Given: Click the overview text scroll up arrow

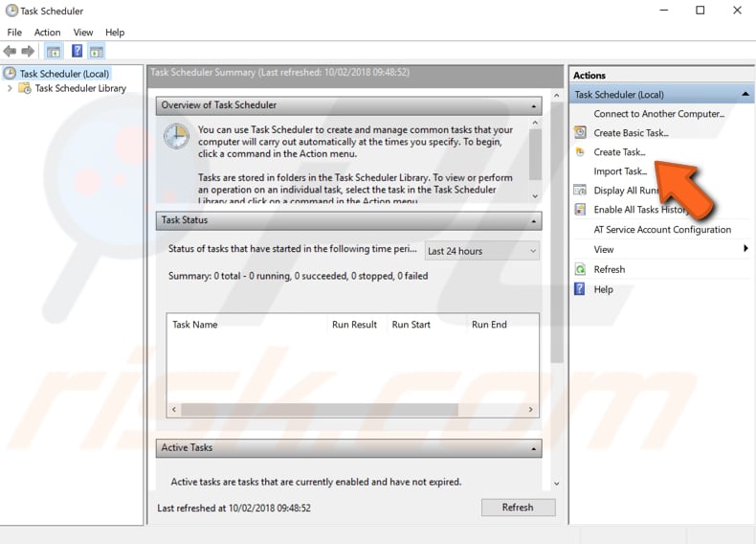Looking at the screenshot, I should [x=535, y=123].
